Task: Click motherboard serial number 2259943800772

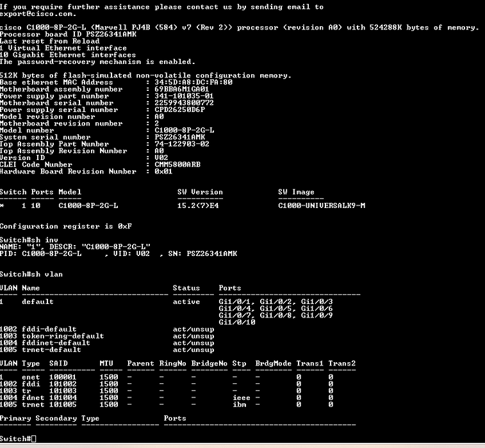Action: [x=184, y=102]
